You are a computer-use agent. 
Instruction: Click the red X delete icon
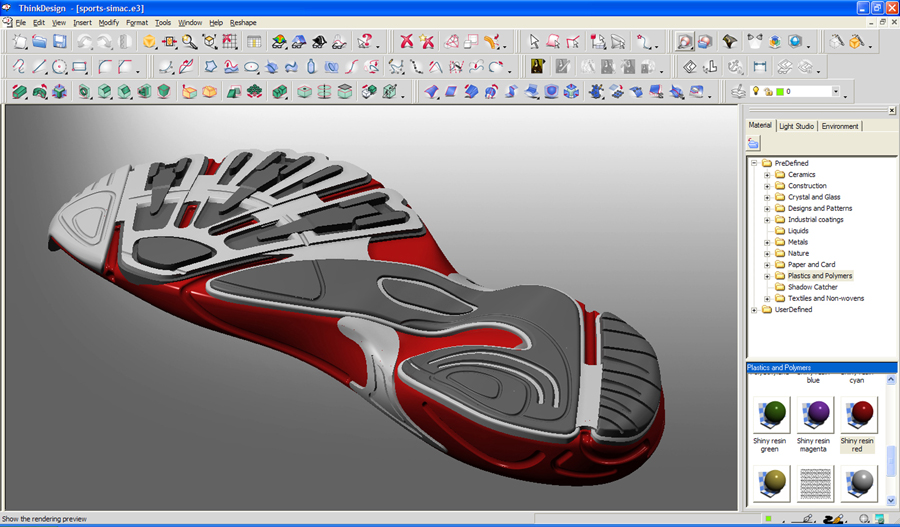(406, 41)
